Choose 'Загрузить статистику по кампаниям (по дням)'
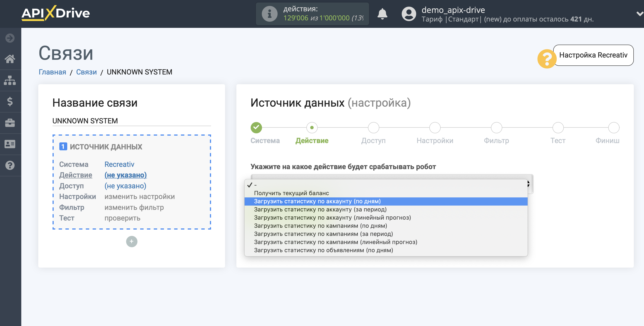This screenshot has width=644, height=326. point(386,226)
